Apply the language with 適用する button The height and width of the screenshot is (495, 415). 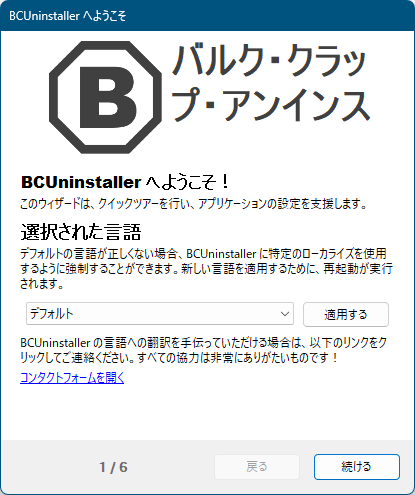coord(346,314)
